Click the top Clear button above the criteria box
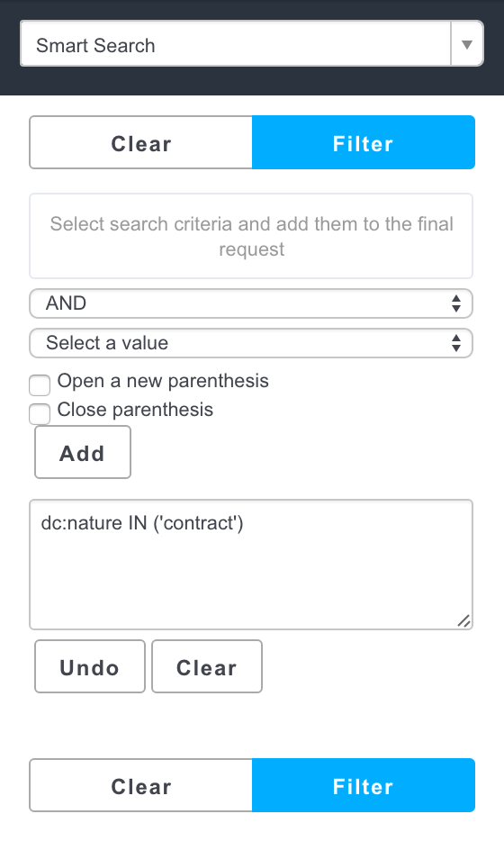This screenshot has width=504, height=850. (141, 142)
